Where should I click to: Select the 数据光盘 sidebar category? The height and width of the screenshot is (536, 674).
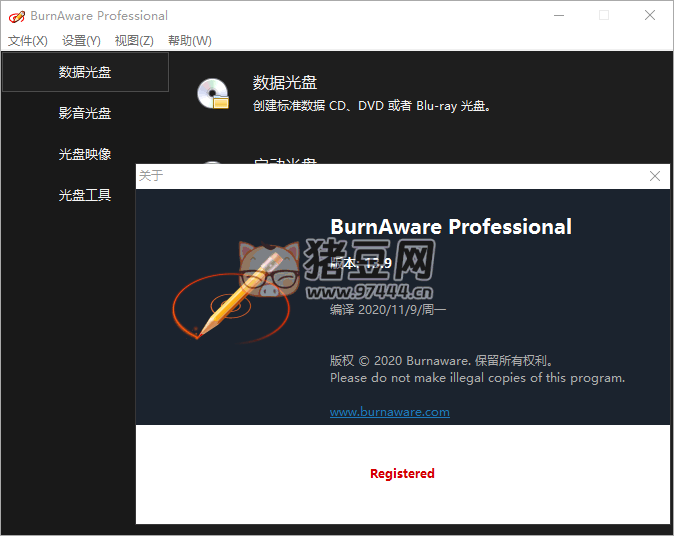tap(85, 72)
